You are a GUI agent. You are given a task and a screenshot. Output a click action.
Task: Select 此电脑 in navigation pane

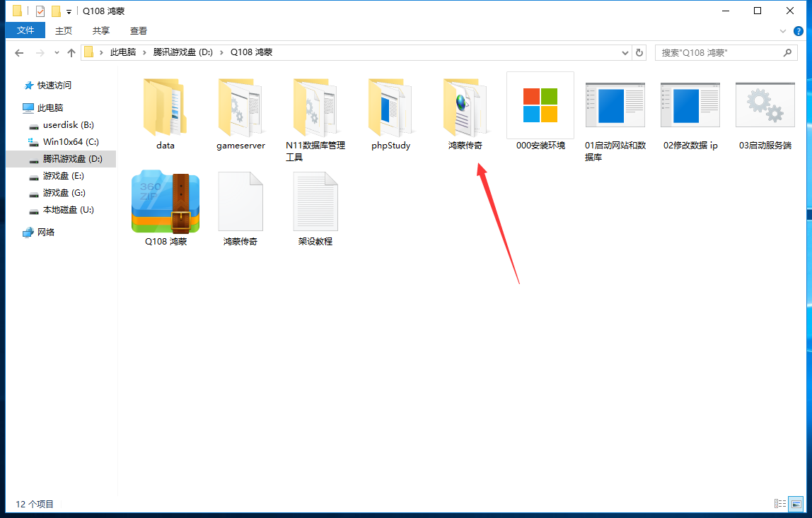(x=50, y=107)
